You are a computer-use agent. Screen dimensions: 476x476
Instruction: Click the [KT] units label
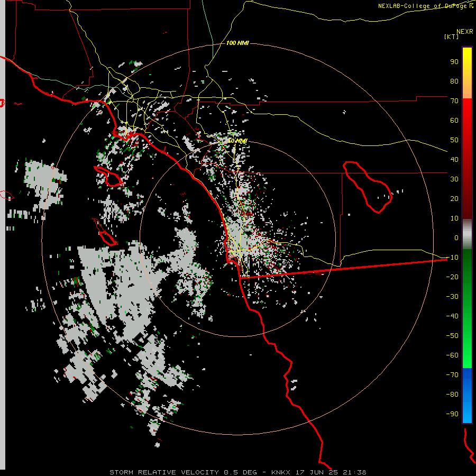coord(452,36)
